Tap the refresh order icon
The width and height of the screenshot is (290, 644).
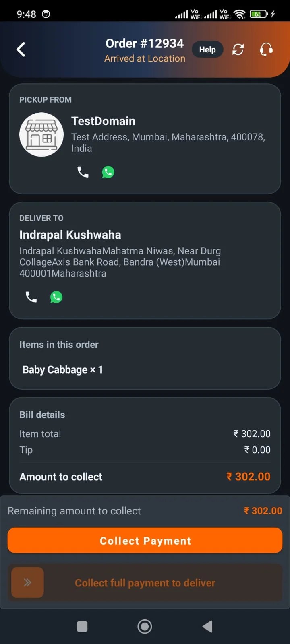click(238, 50)
